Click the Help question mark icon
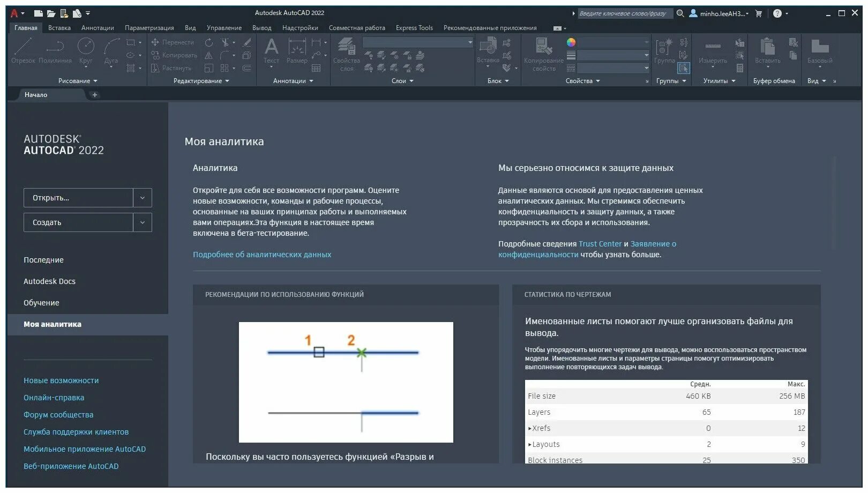 click(x=777, y=13)
